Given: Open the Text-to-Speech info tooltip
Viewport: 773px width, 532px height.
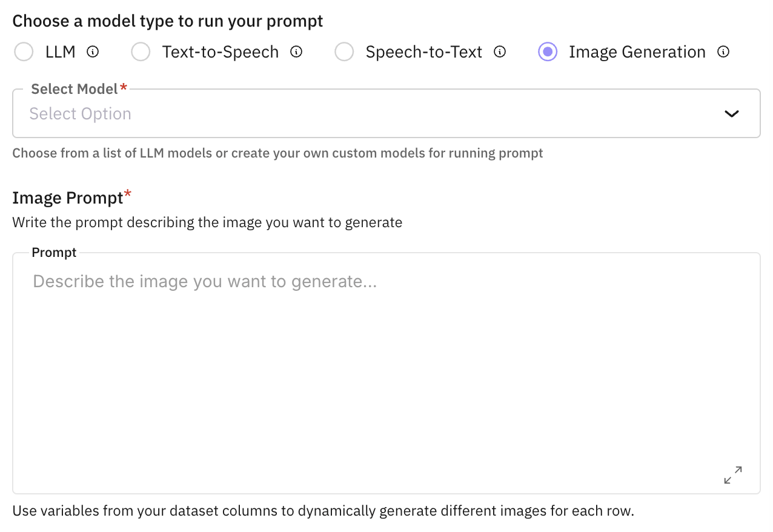Looking at the screenshot, I should point(296,52).
